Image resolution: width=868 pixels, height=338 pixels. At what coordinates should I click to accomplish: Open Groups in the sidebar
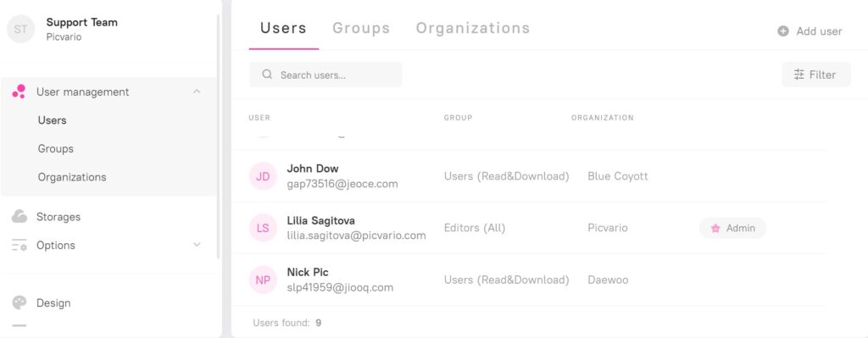pyautogui.click(x=55, y=149)
